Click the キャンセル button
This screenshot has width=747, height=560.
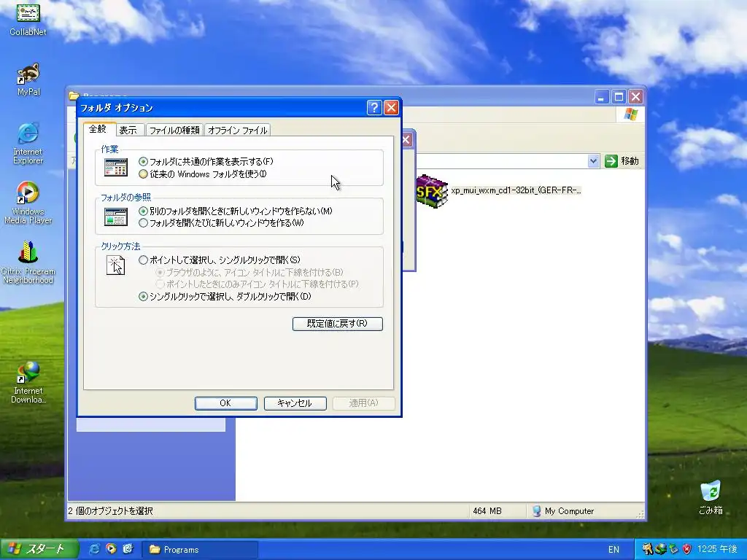(295, 403)
